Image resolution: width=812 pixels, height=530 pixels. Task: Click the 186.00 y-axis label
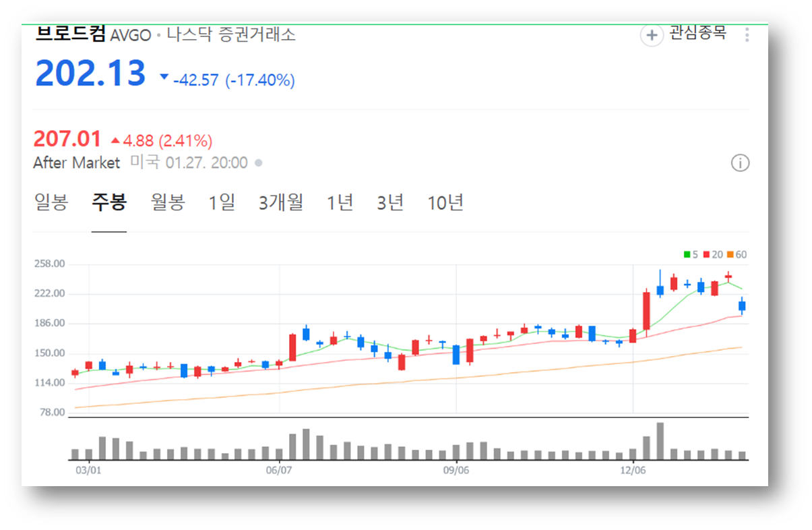49,323
